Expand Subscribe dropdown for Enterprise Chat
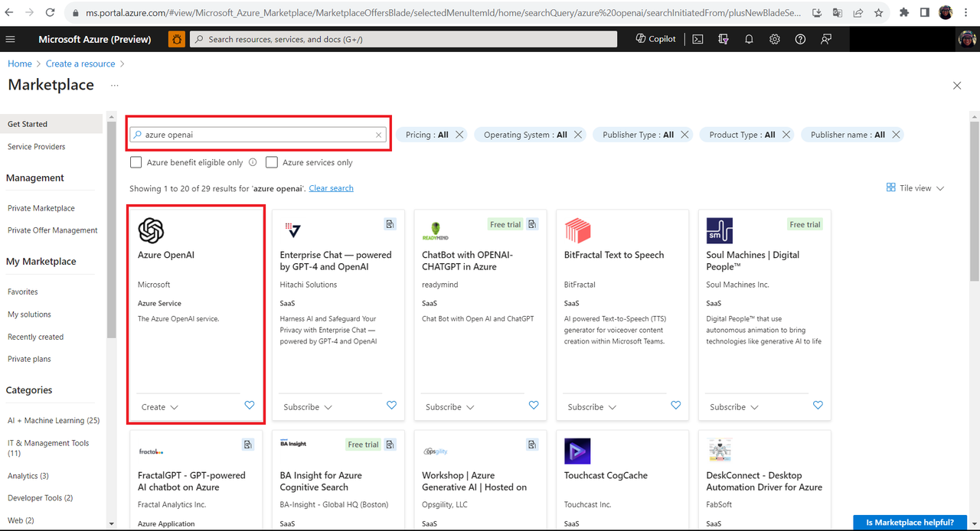980x531 pixels. (308, 407)
